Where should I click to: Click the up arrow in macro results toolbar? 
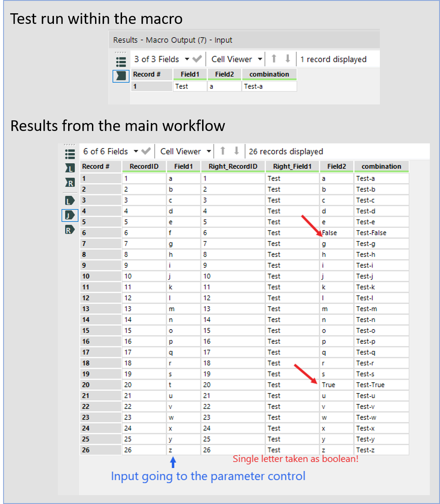point(274,59)
